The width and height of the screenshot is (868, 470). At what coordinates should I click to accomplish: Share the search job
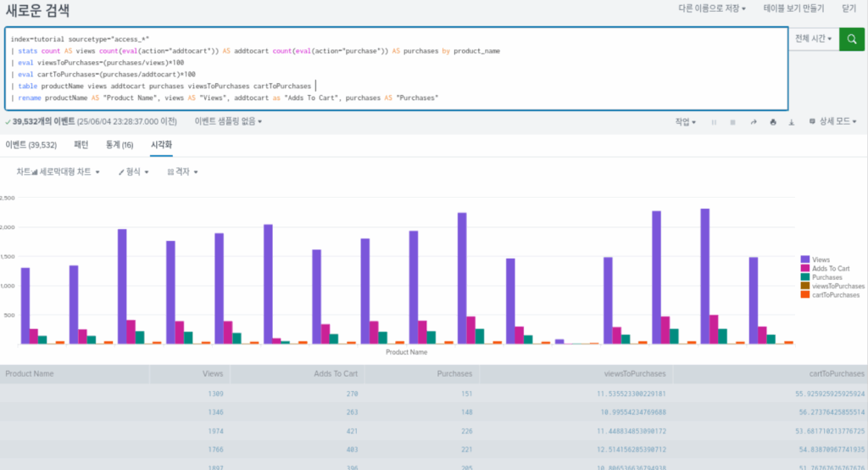(x=754, y=122)
